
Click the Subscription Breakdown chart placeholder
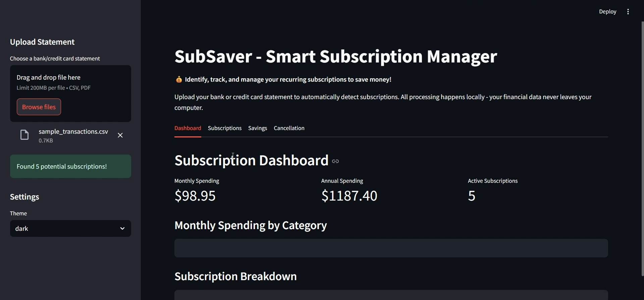[x=391, y=295]
